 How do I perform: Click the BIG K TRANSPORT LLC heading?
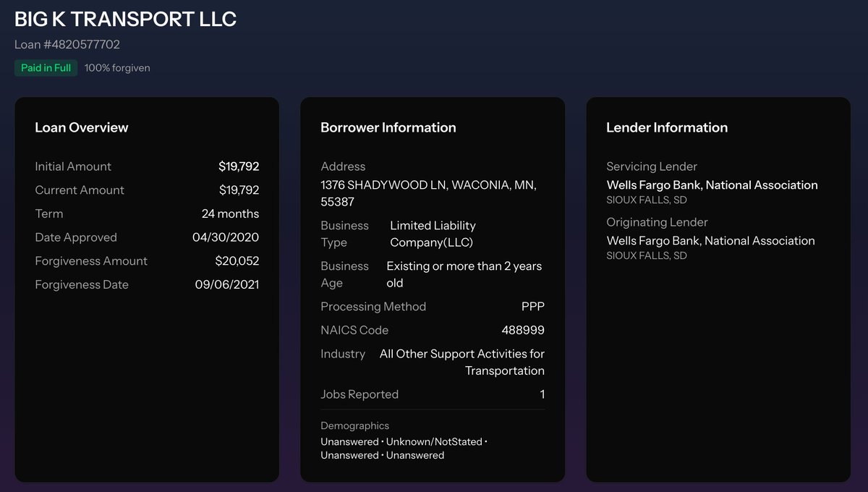coord(125,19)
